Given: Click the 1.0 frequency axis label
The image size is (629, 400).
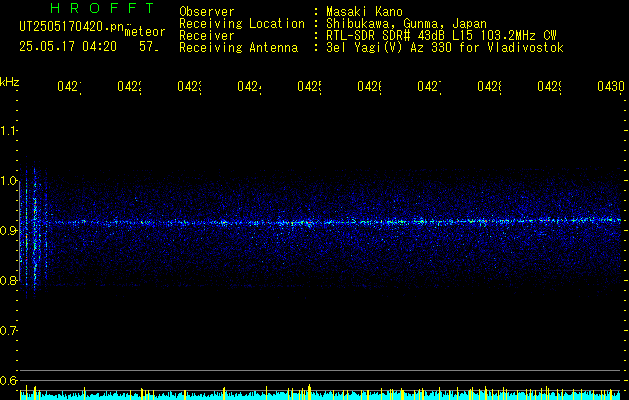Looking at the screenshot, I should coord(8,181).
